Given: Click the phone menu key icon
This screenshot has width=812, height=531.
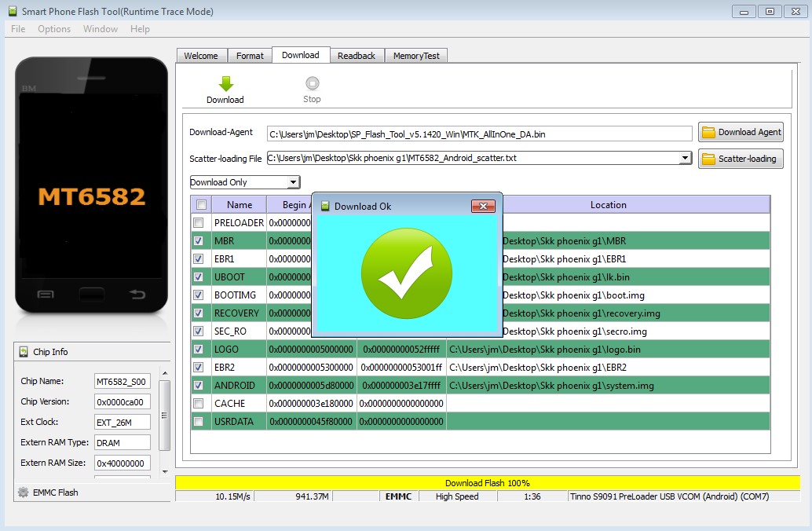Looking at the screenshot, I should [x=46, y=295].
